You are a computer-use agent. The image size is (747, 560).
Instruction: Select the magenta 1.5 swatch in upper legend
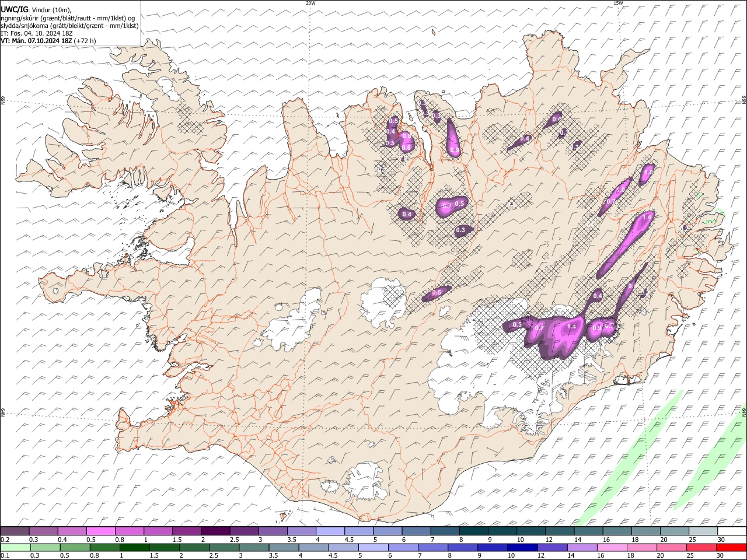186,531
